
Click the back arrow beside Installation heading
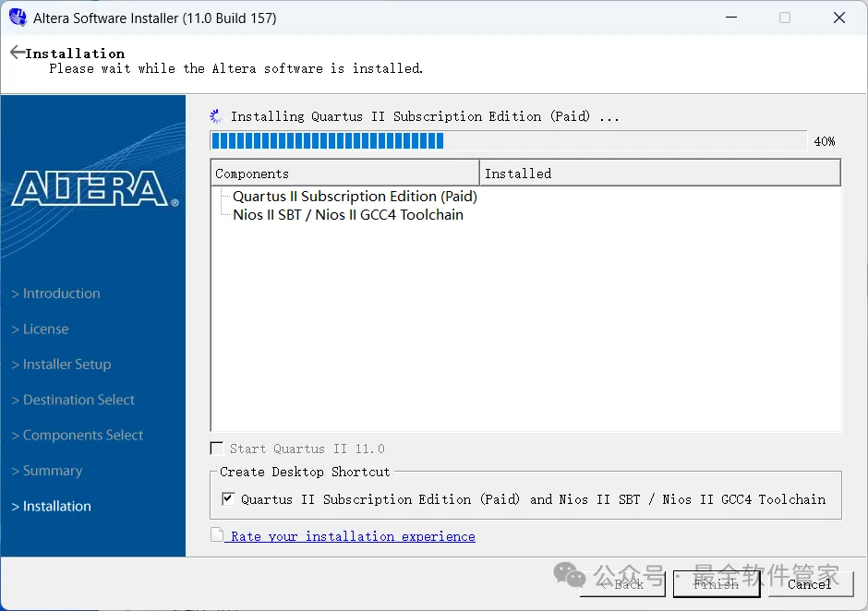coord(18,52)
